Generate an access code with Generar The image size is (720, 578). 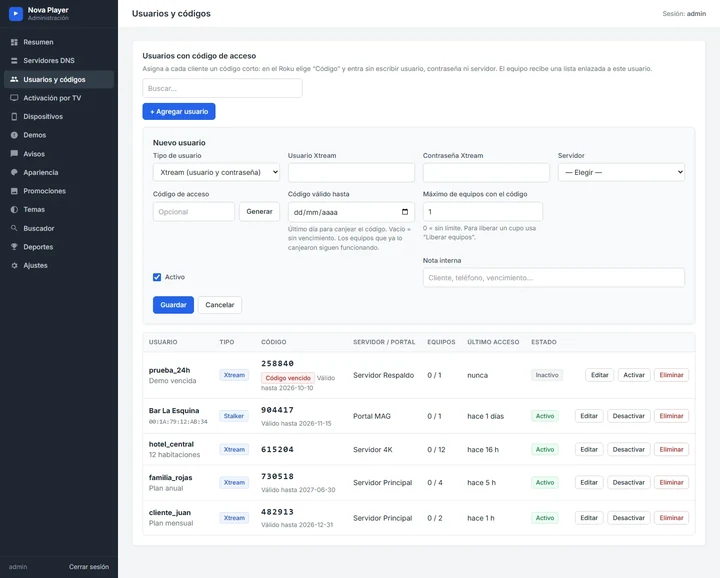[x=259, y=212]
